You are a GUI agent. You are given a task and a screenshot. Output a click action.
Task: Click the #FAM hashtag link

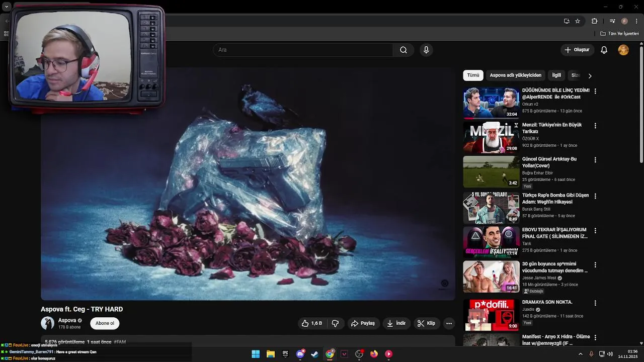pos(120,342)
